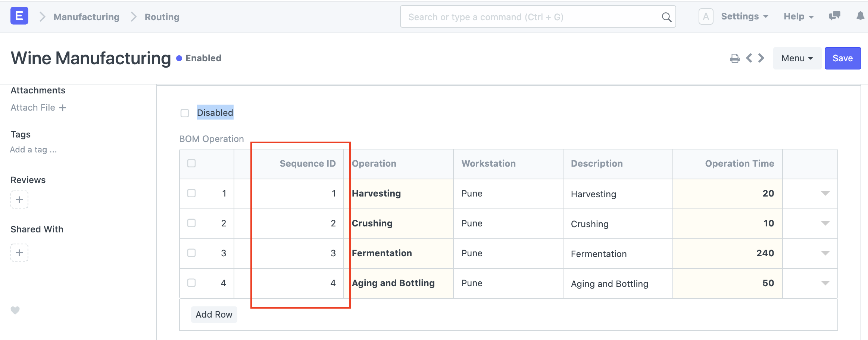The width and height of the screenshot is (868, 340).
Task: Select the Fermentation operation cell
Action: click(x=399, y=253)
